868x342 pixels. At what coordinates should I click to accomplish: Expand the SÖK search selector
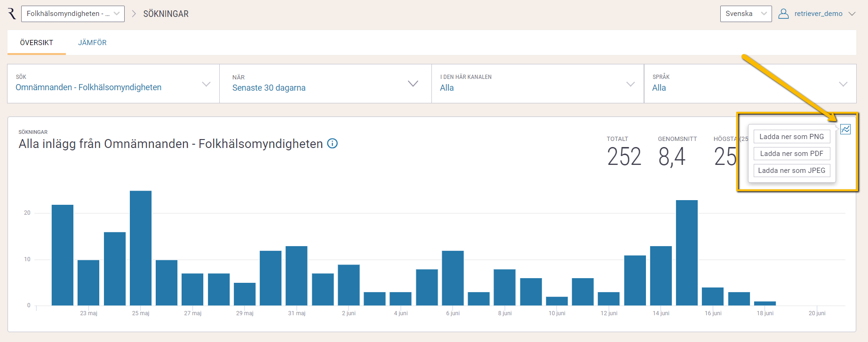[113, 84]
